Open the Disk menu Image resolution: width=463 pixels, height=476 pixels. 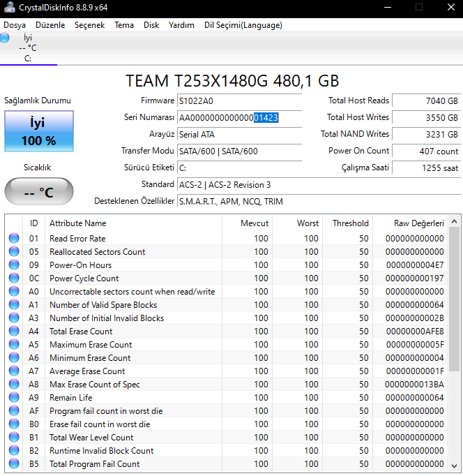(151, 24)
